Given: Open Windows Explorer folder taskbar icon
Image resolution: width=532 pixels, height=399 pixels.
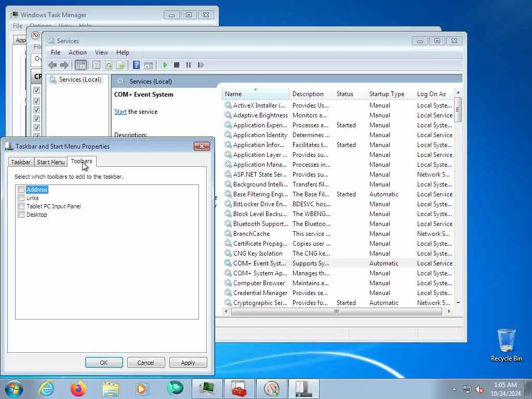Looking at the screenshot, I should tap(111, 389).
